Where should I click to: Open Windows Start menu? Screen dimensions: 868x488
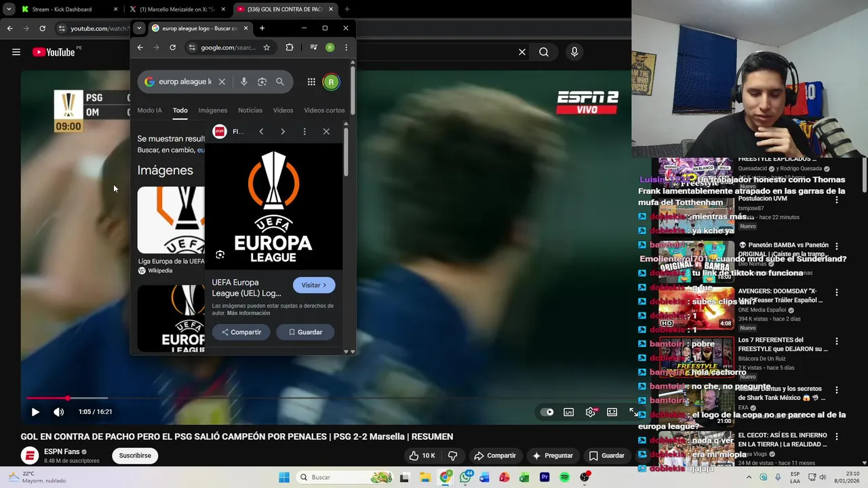pos(283,477)
